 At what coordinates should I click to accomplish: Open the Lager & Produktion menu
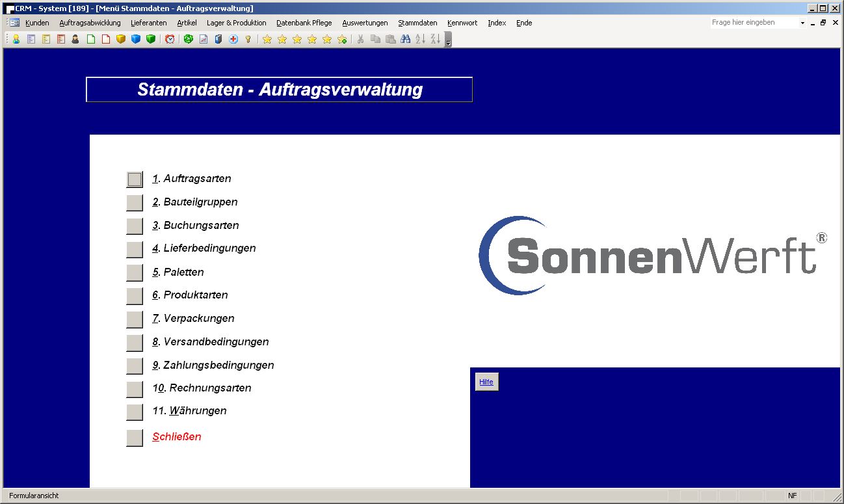[x=237, y=23]
